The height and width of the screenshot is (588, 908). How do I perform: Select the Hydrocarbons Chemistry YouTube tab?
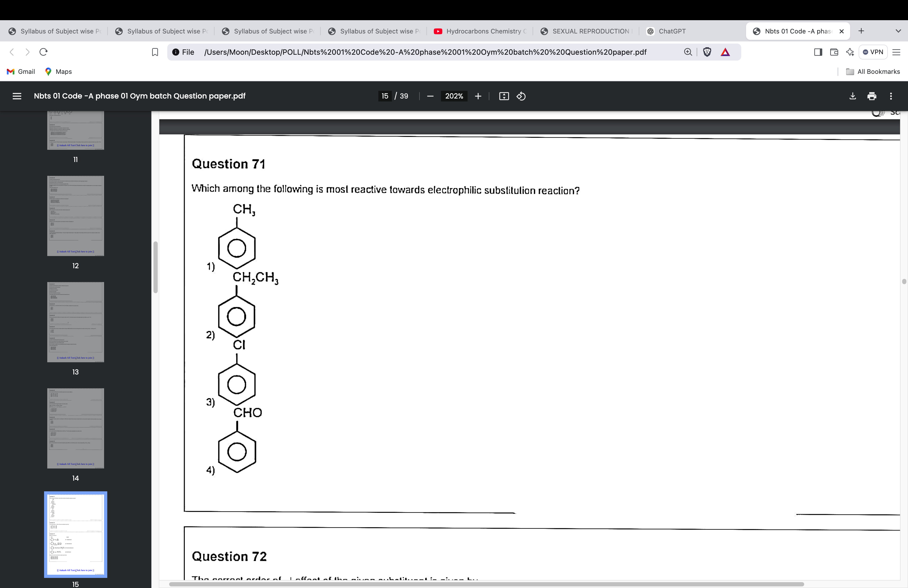click(x=477, y=31)
